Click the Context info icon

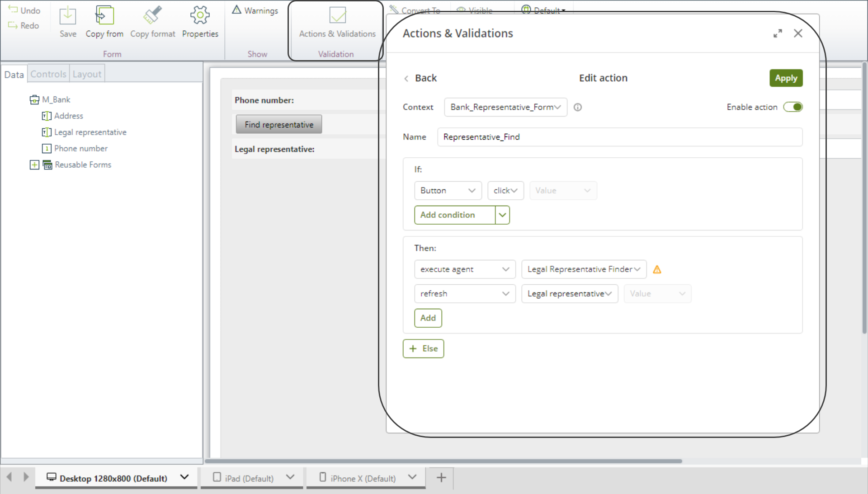578,107
